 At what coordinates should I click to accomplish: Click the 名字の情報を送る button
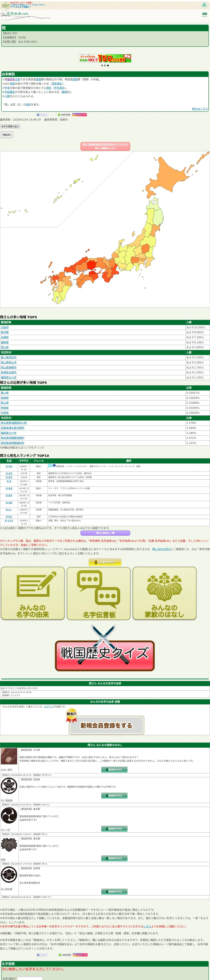[x=10, y=126]
